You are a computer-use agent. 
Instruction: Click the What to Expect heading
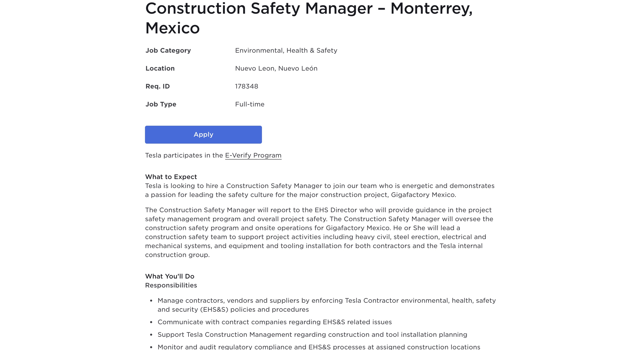tap(171, 177)
